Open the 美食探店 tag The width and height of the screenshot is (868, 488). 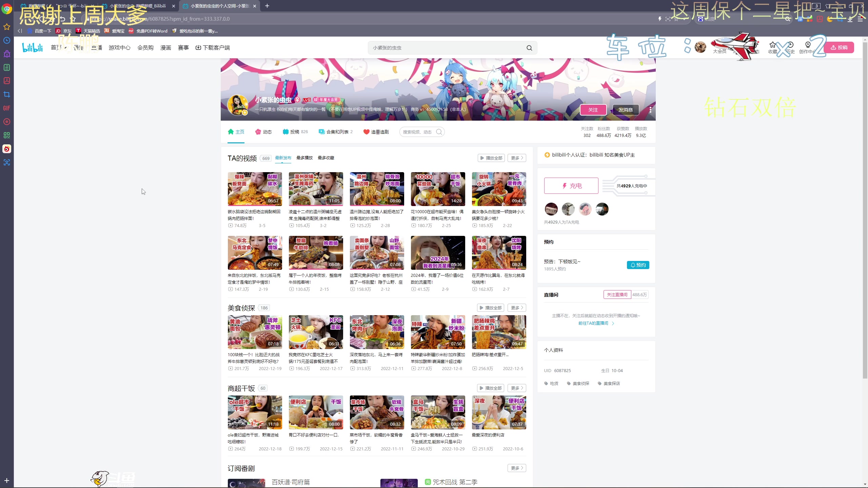click(x=609, y=384)
